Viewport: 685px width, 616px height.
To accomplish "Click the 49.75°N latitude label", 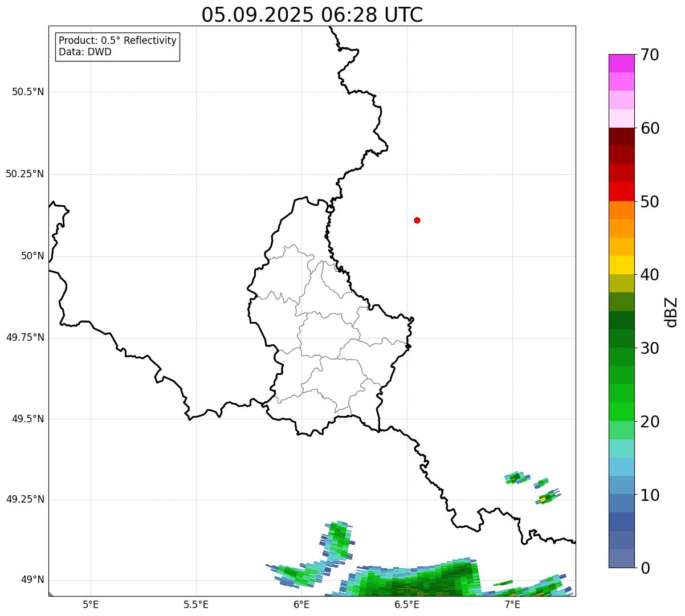I will [25, 337].
